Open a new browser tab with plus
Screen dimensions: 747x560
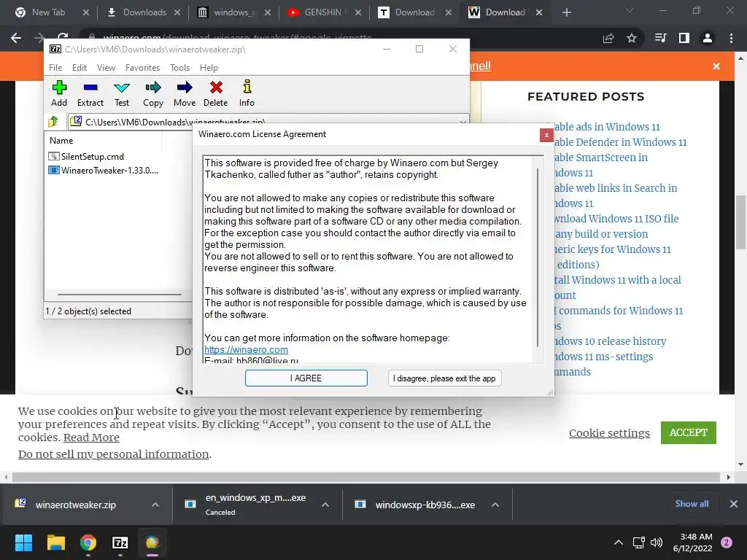(566, 12)
